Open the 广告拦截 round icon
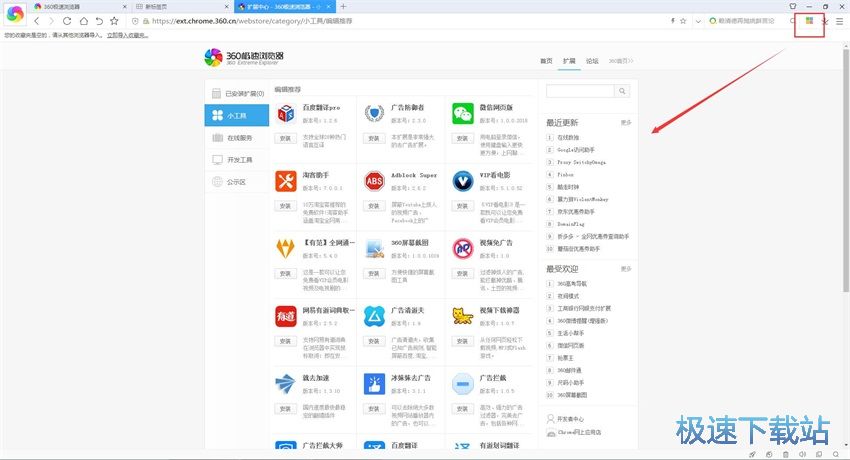The width and height of the screenshot is (850, 460). pos(462,384)
